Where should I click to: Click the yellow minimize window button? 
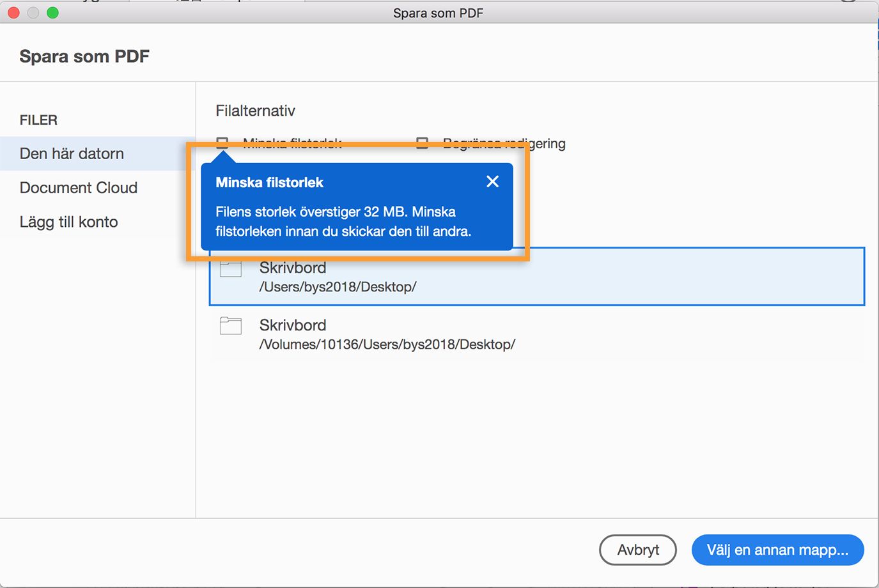pos(33,13)
